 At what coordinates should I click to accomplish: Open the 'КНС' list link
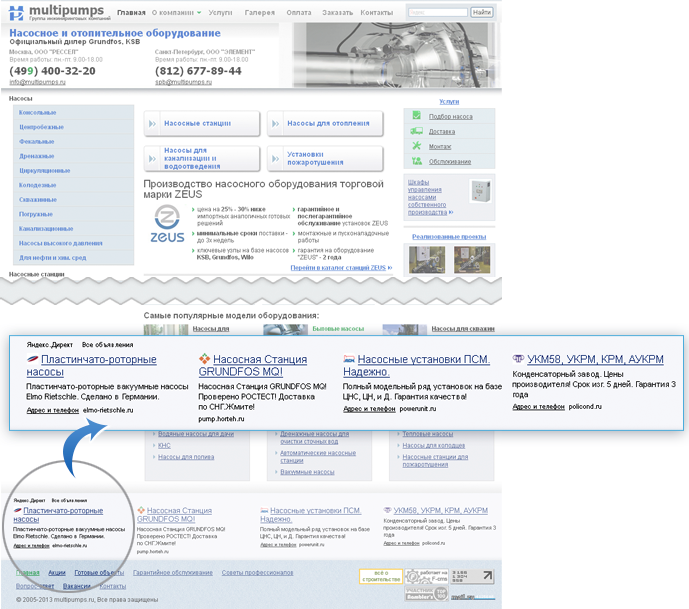click(164, 445)
